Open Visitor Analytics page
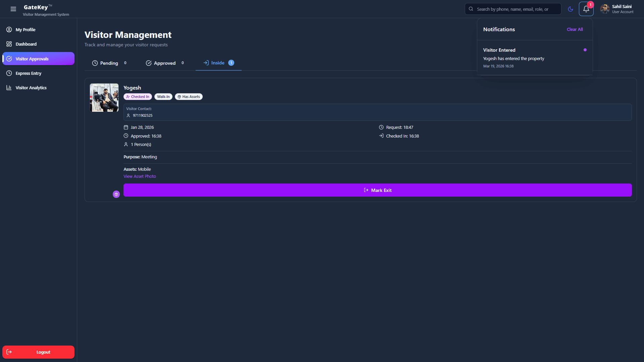The height and width of the screenshot is (362, 644). click(31, 88)
